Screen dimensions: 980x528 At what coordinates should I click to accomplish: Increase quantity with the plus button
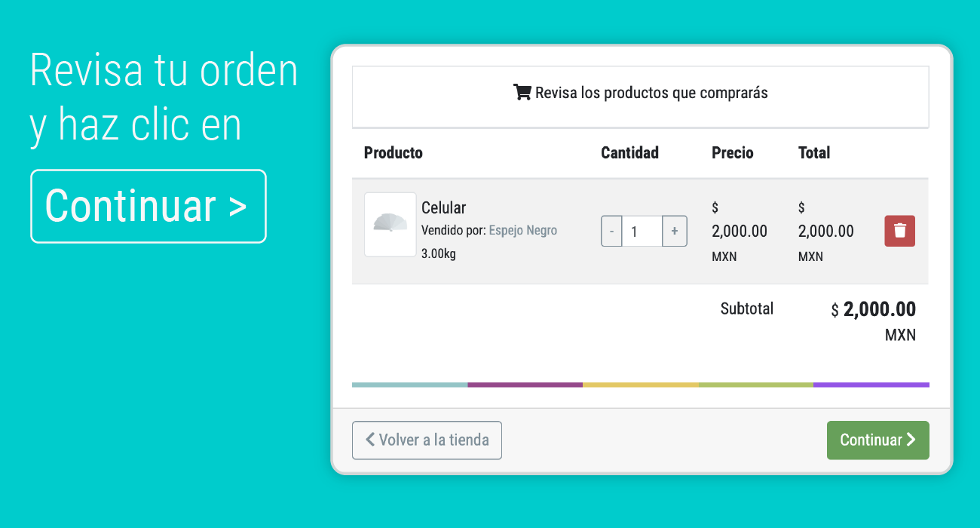tap(675, 231)
